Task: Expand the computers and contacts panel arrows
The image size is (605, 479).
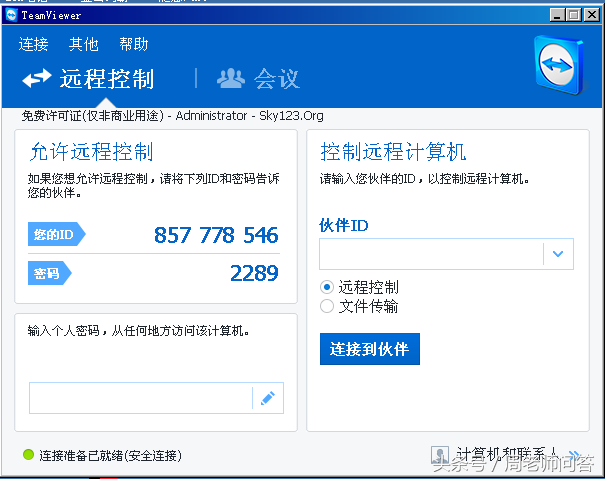Action: tap(574, 455)
